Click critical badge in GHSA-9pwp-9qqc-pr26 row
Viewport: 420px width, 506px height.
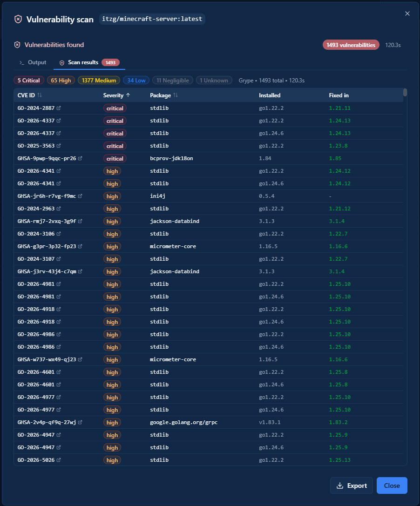pos(115,159)
